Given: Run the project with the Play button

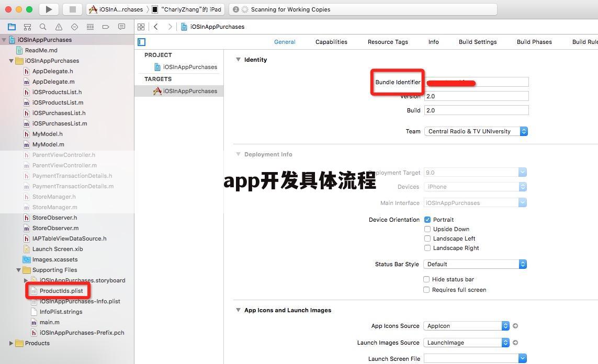Looking at the screenshot, I should (x=49, y=9).
